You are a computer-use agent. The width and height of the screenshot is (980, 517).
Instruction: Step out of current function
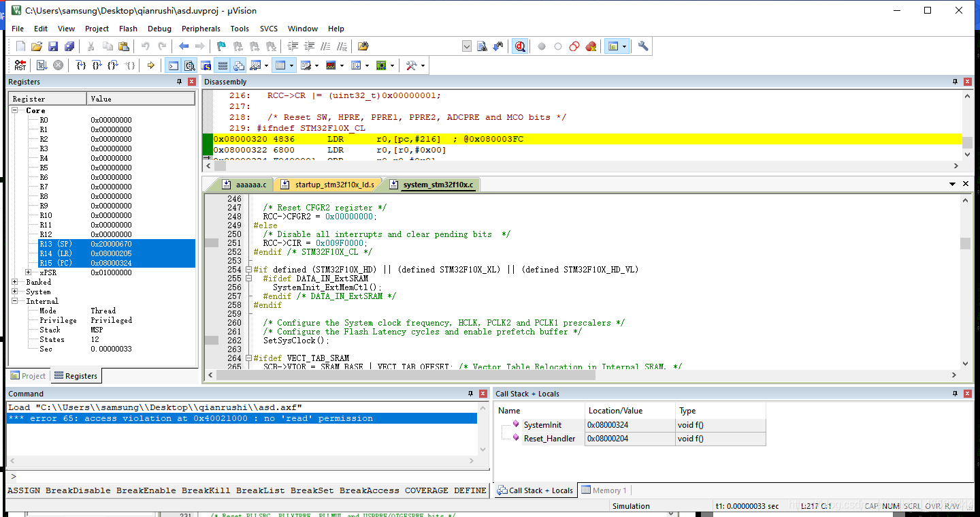click(x=114, y=65)
